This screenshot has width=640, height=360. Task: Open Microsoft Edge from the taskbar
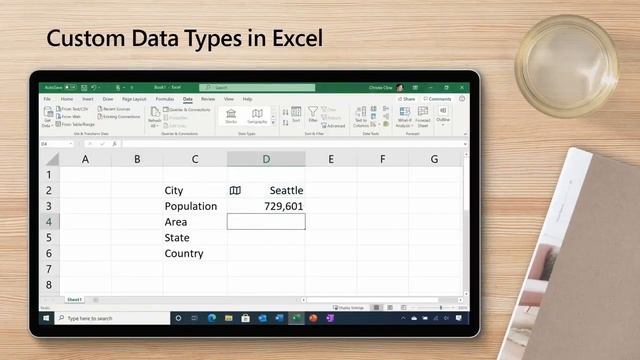pos(212,318)
